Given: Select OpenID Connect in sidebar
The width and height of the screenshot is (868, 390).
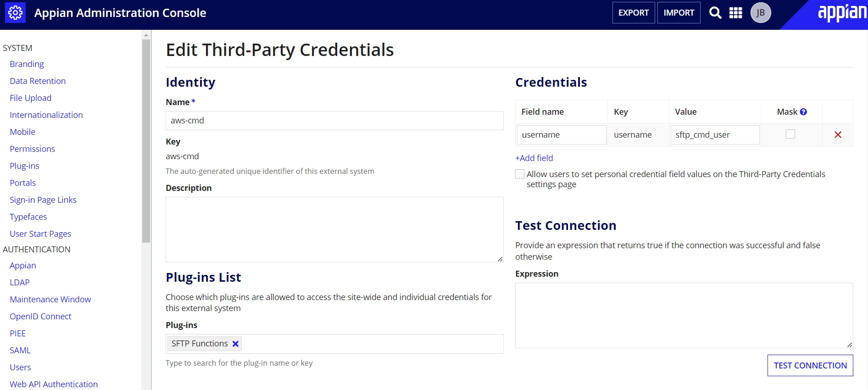Looking at the screenshot, I should [x=41, y=317].
